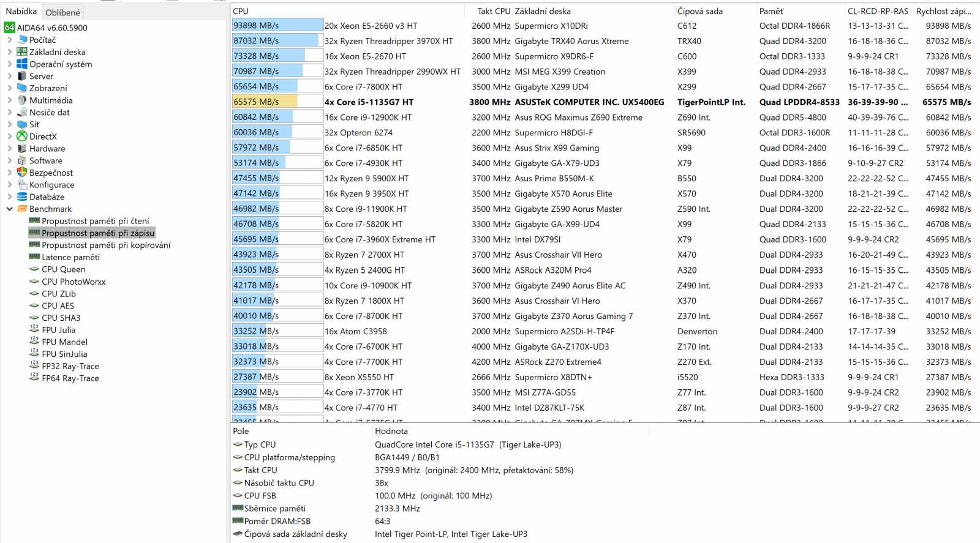
Task: Click the 23635 MB/s result bar
Action: (x=277, y=407)
